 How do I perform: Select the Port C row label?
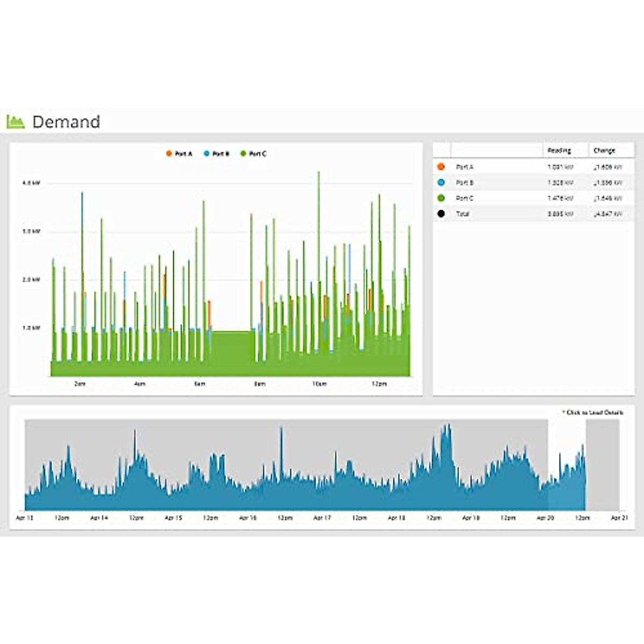click(x=465, y=198)
